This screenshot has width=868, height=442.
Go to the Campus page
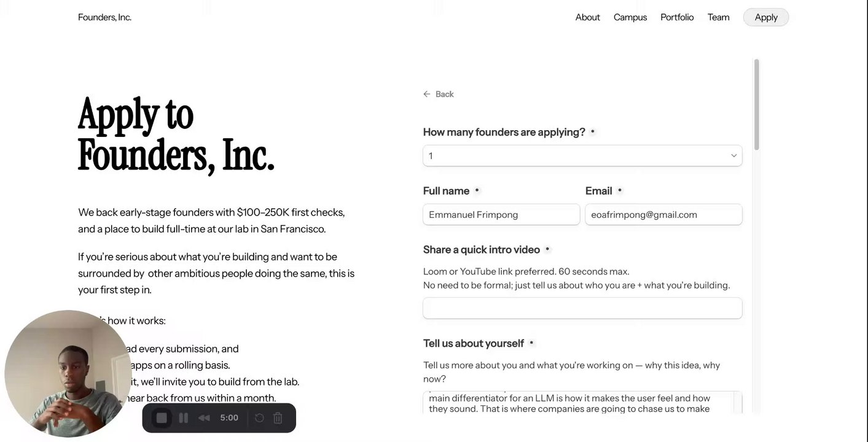[x=630, y=17]
